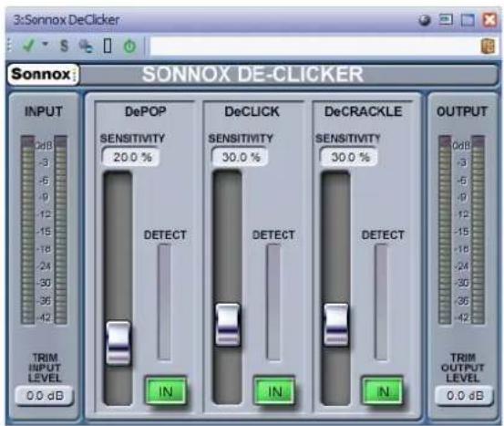Click the OUTPUT level meter
The height and width of the screenshot is (426, 504).
point(462,230)
